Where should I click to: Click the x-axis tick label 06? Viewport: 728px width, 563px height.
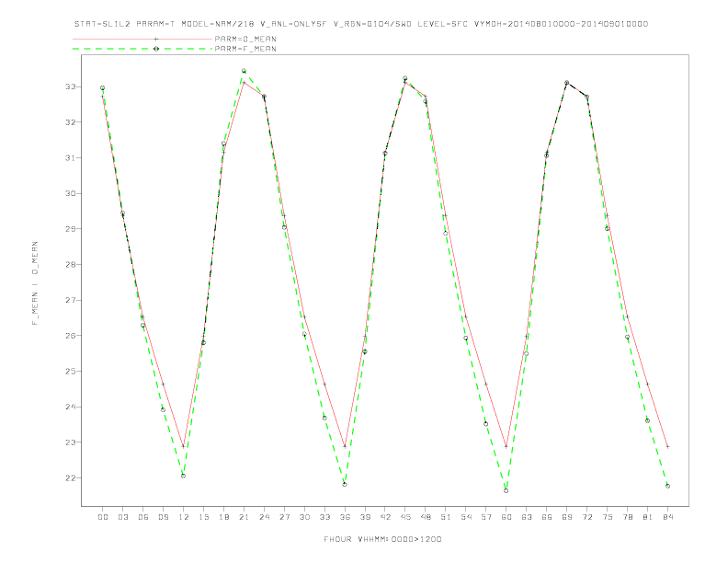coord(143,517)
